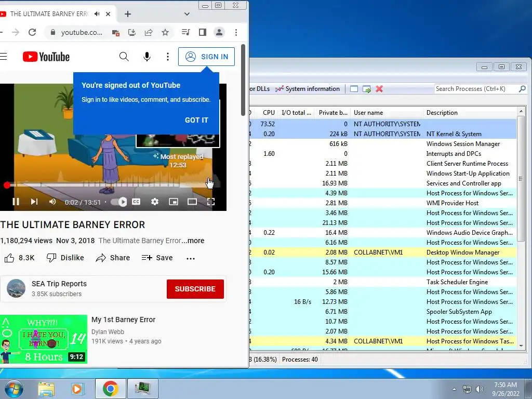
Task: Sort by the Description column header
Action: point(470,113)
